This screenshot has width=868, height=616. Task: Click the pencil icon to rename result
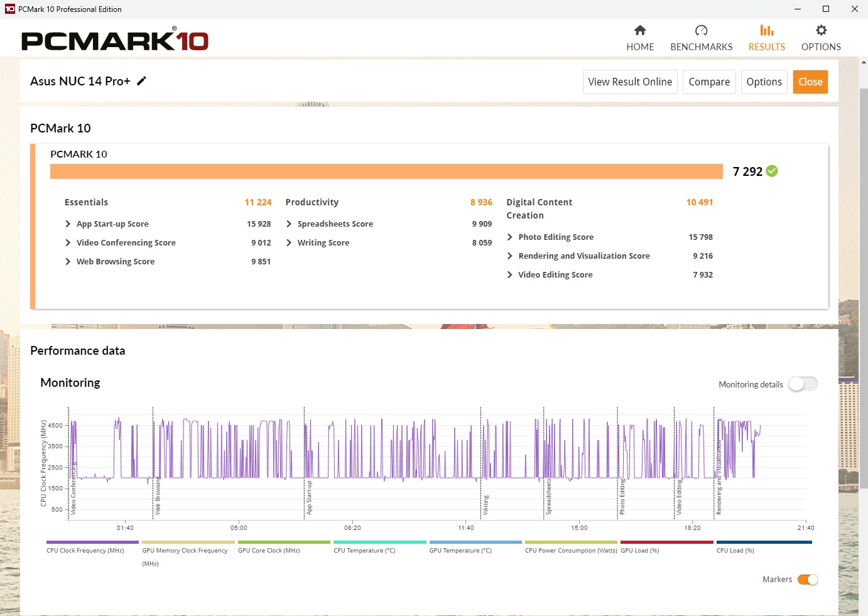(x=142, y=81)
